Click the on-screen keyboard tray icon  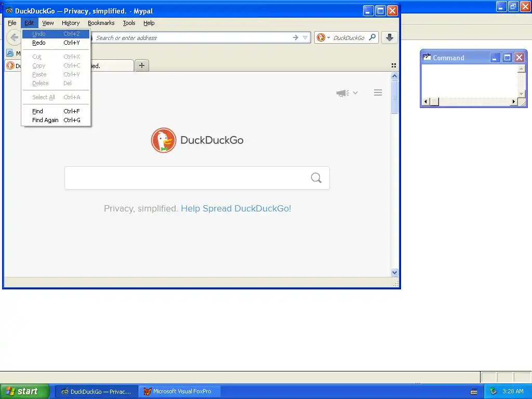click(x=474, y=392)
